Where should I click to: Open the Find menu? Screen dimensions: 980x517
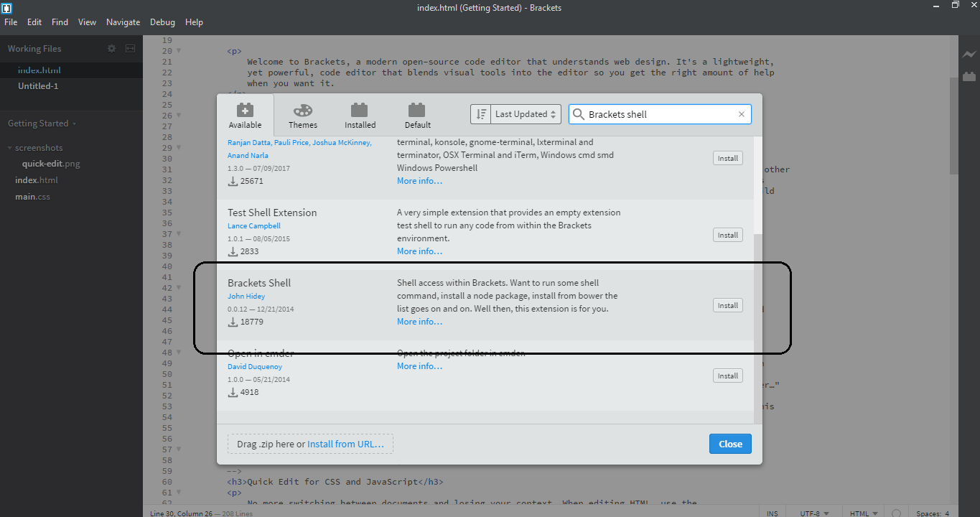(60, 22)
